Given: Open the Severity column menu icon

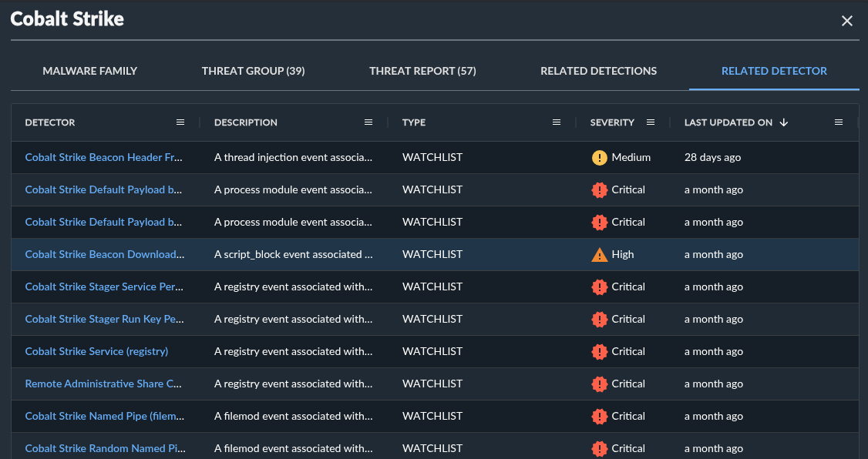Looking at the screenshot, I should click(x=651, y=122).
